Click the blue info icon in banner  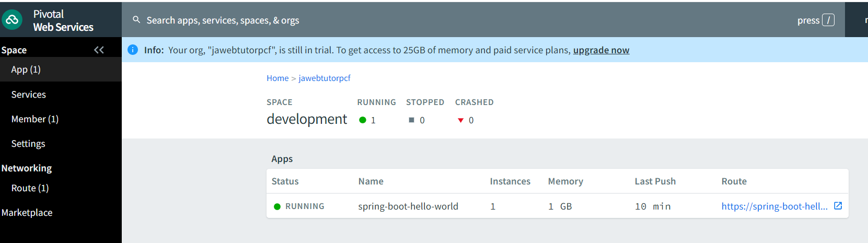point(133,50)
